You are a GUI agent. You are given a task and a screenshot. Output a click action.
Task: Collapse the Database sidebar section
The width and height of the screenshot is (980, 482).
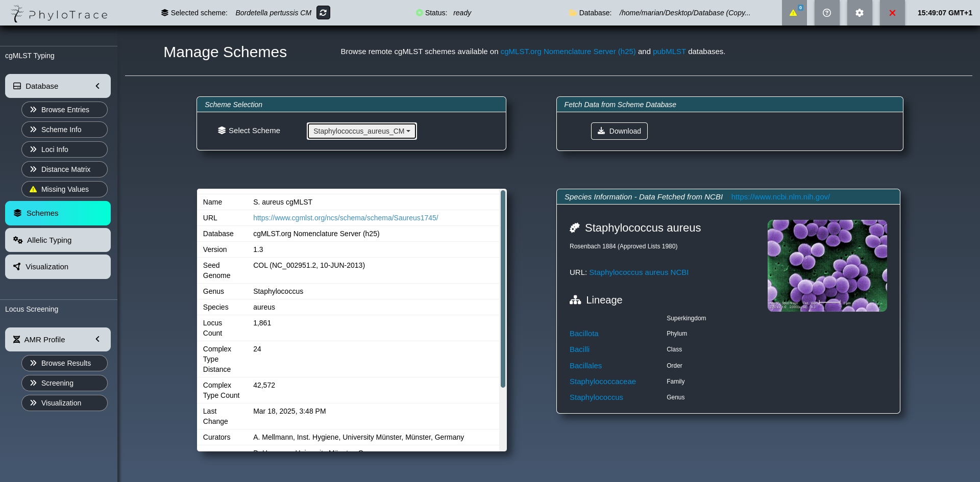click(x=97, y=86)
